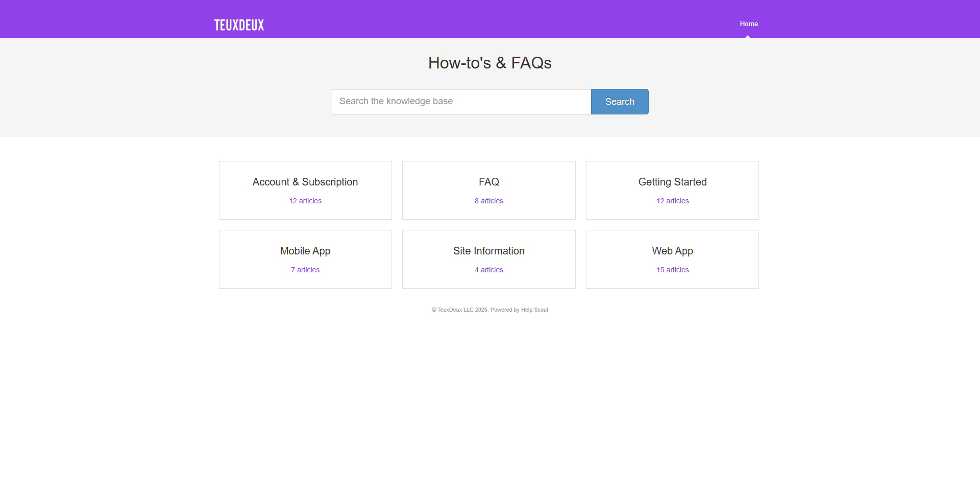The width and height of the screenshot is (980, 492).
Task: Click '12 articles' under Getting Started
Action: [x=672, y=201]
